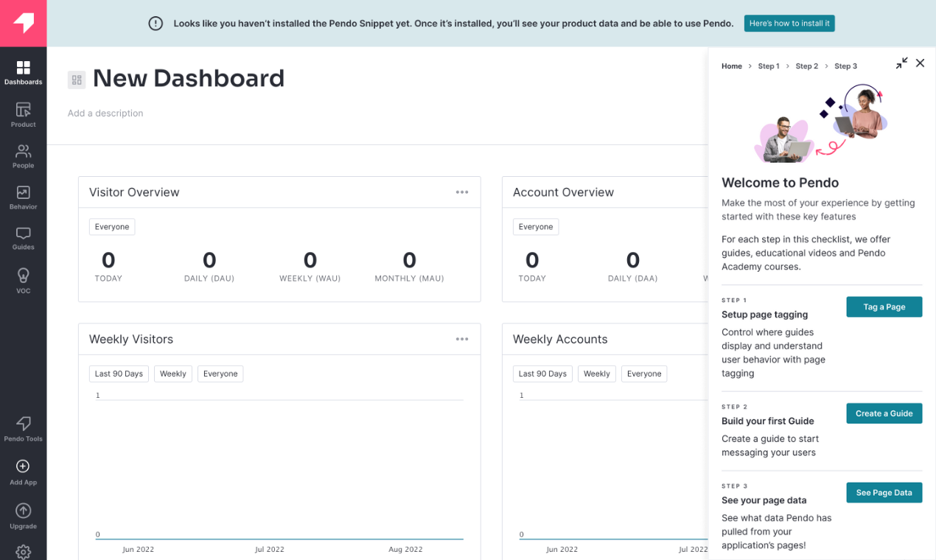936x560 pixels.
Task: Click Tag a Page button
Action: tap(884, 307)
